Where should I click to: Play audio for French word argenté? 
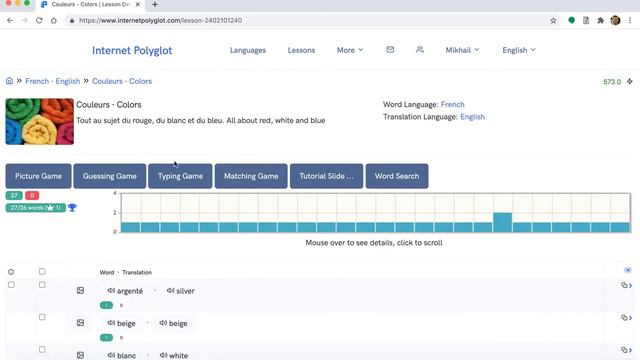tap(111, 291)
